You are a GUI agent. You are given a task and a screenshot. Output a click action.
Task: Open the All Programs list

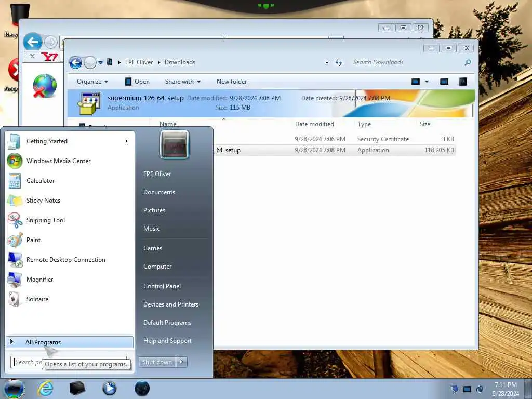tap(70, 342)
